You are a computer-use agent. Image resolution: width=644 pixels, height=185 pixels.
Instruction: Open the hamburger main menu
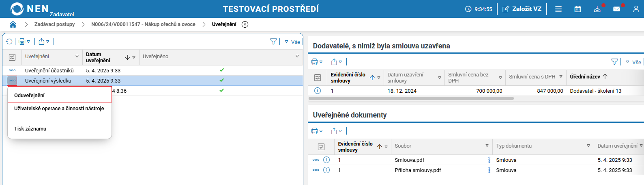pos(558,9)
